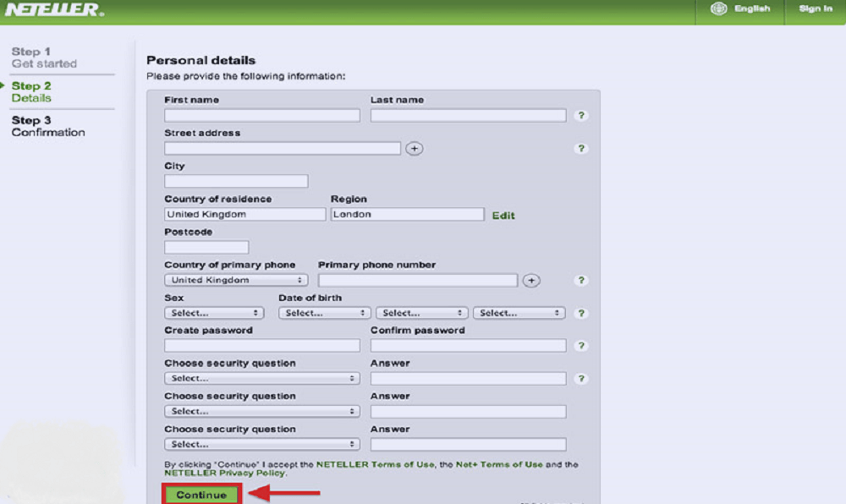Open Country of primary phone dropdown
This screenshot has height=504, width=846.
236,280
